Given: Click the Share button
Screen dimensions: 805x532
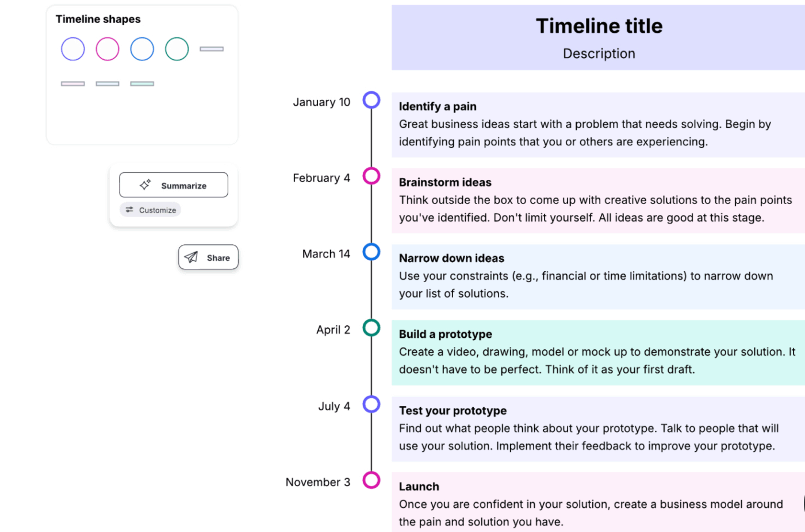Looking at the screenshot, I should (208, 257).
